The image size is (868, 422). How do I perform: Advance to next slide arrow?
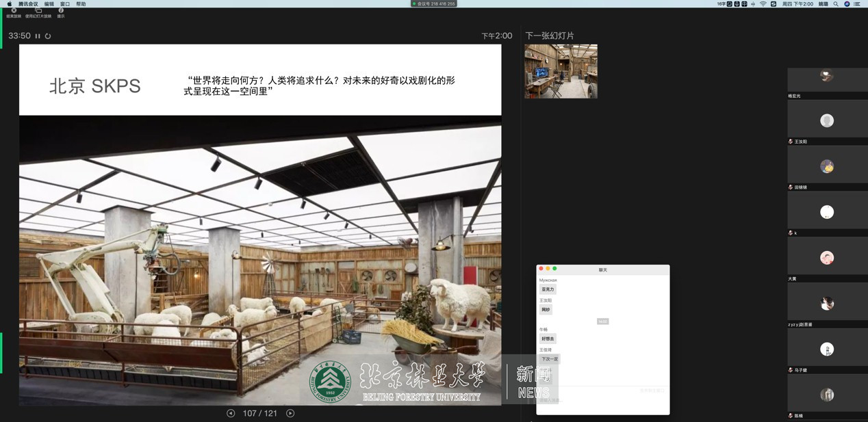[x=290, y=413]
